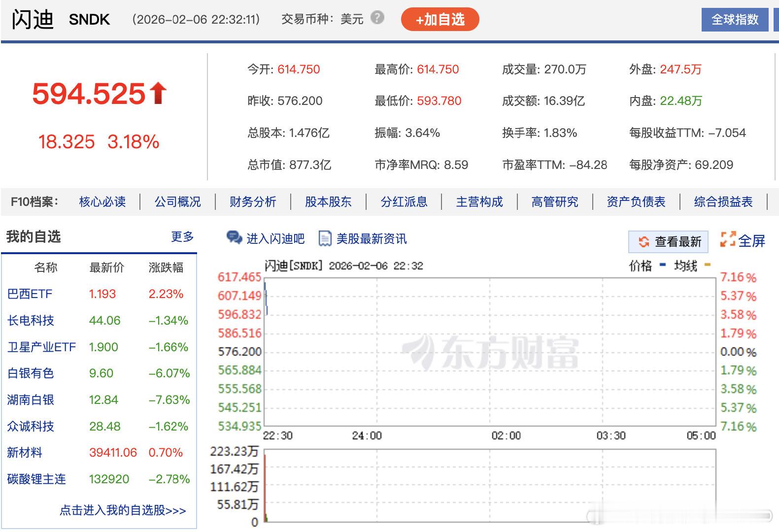Click the 全屏 fullscreen expand icon
Screen dimensions: 779x532
click(x=728, y=239)
